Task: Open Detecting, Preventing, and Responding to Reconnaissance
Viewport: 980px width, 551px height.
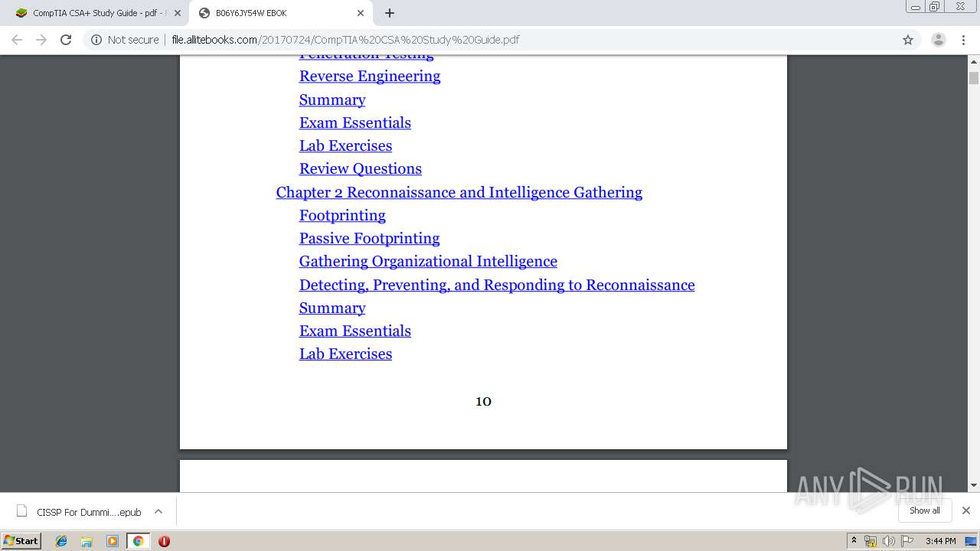Action: click(497, 285)
